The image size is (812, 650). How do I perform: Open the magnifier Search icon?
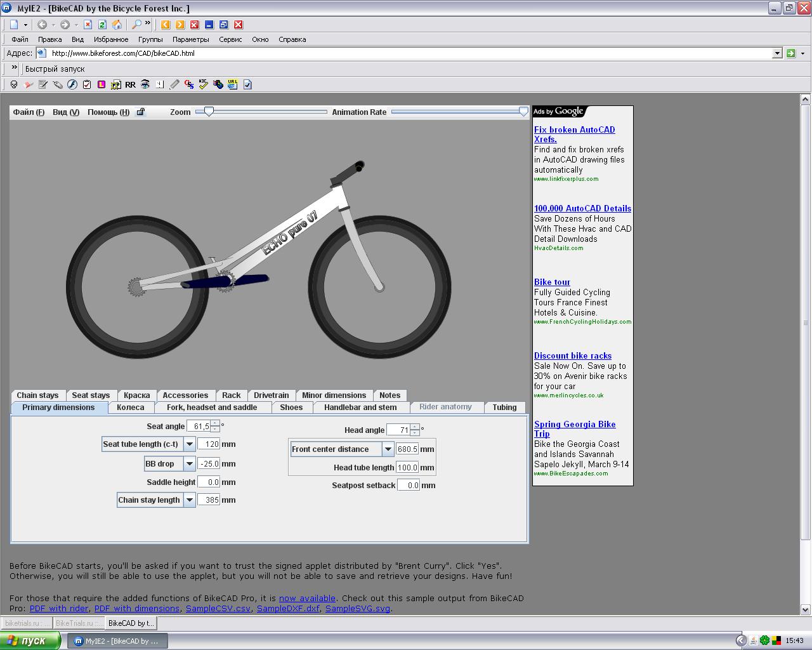point(136,25)
